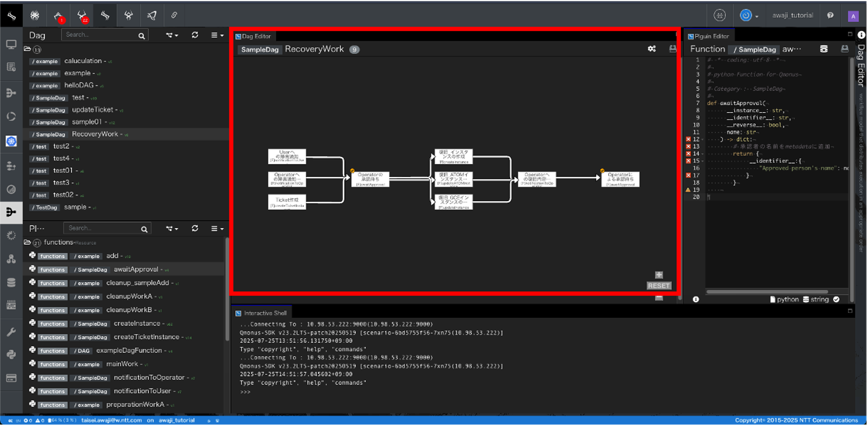
Task: Click the save icon in Plugin Editor header
Action: coord(844,49)
